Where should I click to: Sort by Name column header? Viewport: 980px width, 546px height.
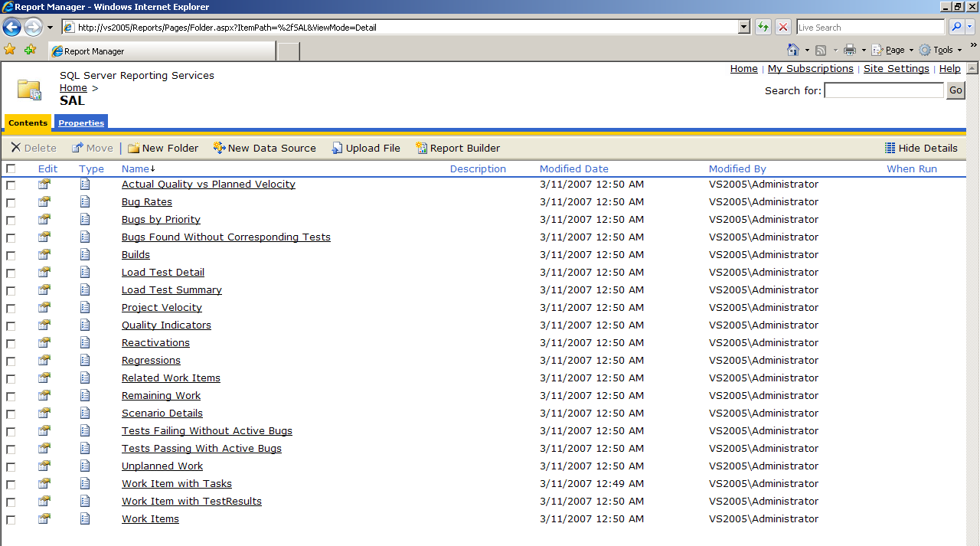point(136,168)
